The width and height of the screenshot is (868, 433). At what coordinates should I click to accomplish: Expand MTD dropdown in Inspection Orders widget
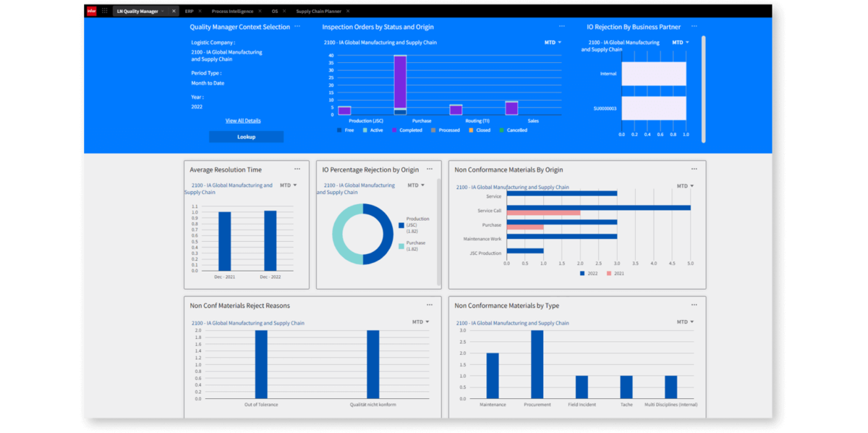553,43
